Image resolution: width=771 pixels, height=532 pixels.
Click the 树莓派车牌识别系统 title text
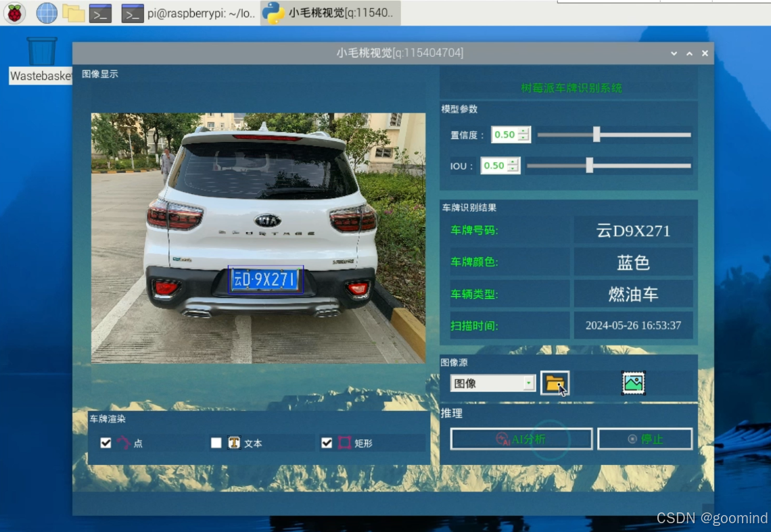pyautogui.click(x=571, y=88)
